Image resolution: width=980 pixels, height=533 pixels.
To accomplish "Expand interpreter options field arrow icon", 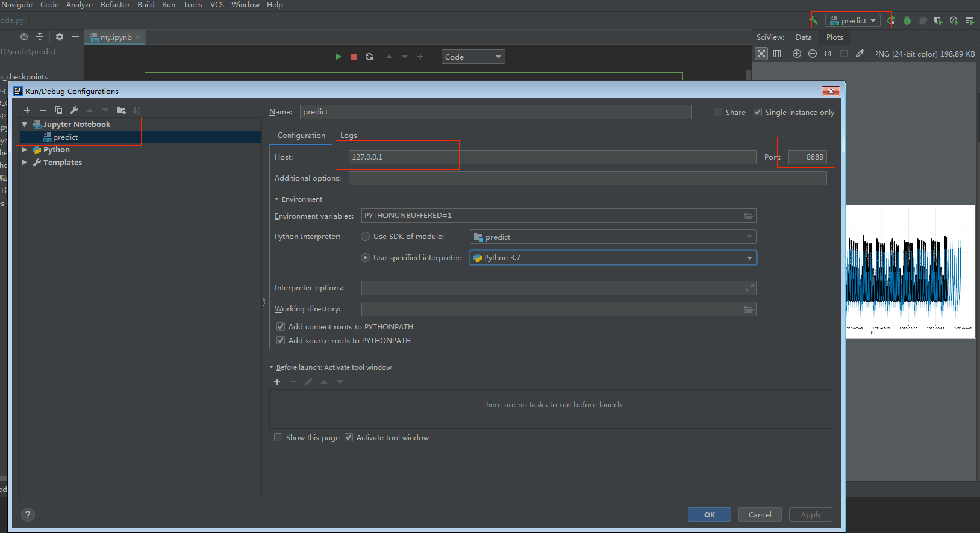I will coord(749,288).
